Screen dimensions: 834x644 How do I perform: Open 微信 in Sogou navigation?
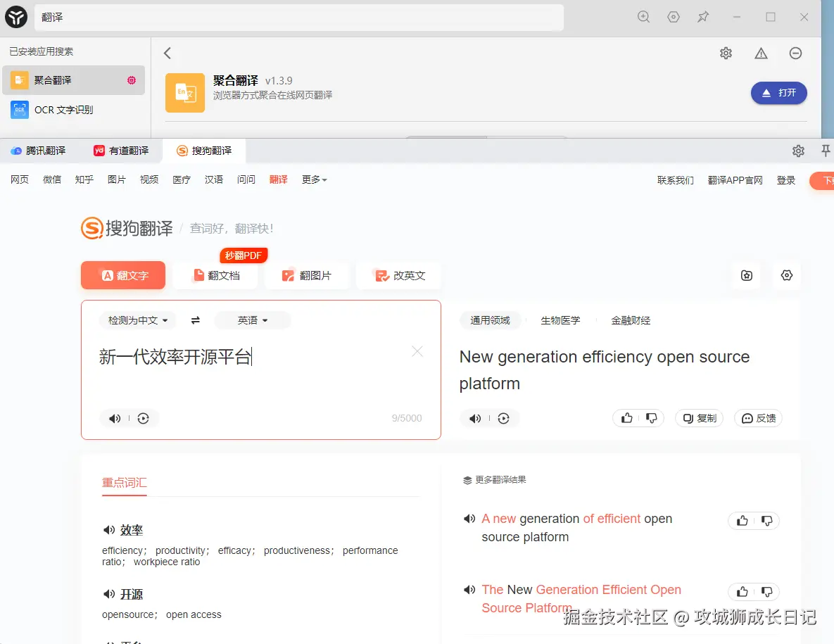(52, 179)
